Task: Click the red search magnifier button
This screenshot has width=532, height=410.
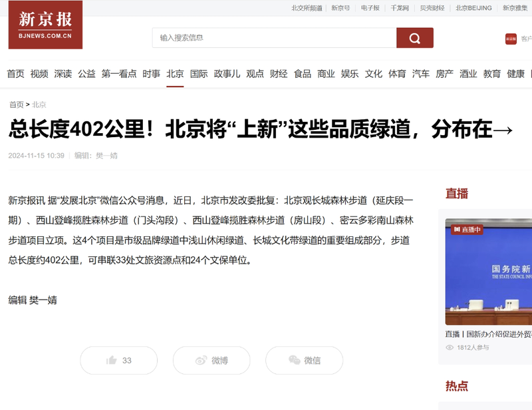Action: (414, 38)
